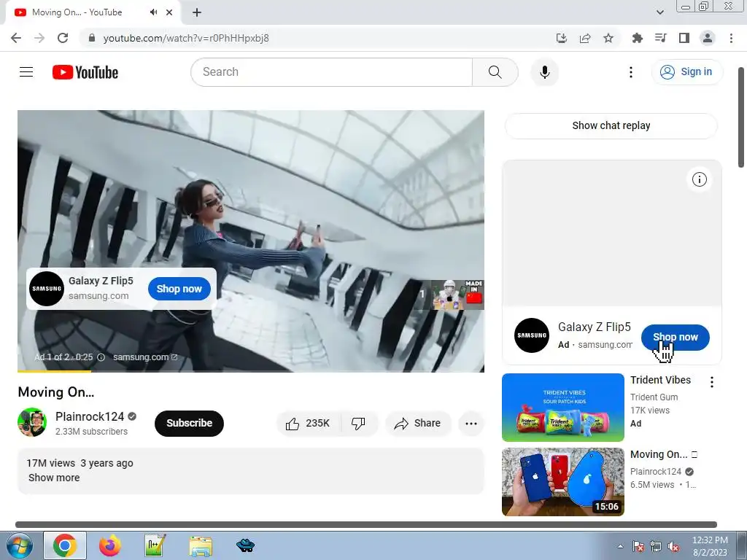Open more actions ellipsis under video
This screenshot has height=560, width=747.
(x=471, y=424)
